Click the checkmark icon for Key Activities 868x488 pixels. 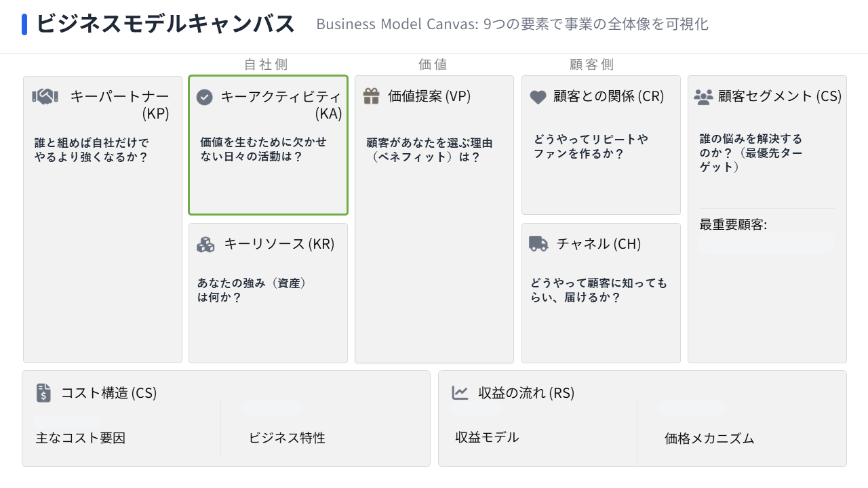pyautogui.click(x=204, y=97)
